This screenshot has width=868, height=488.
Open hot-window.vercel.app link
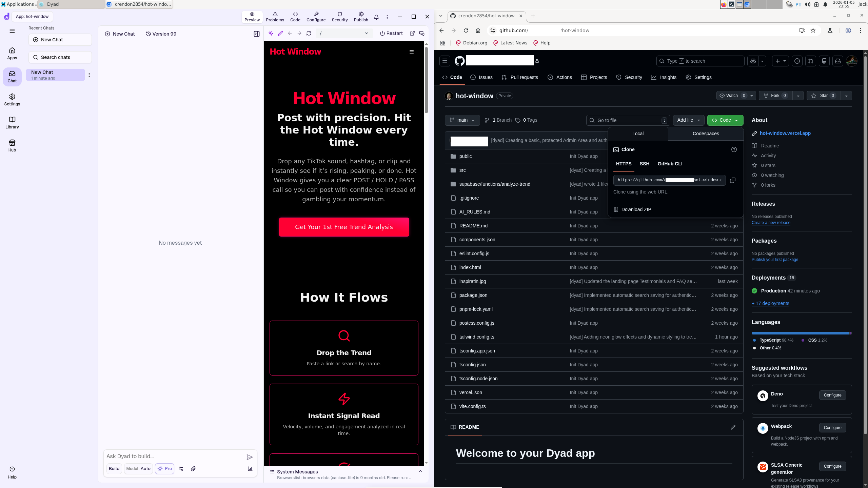point(785,133)
